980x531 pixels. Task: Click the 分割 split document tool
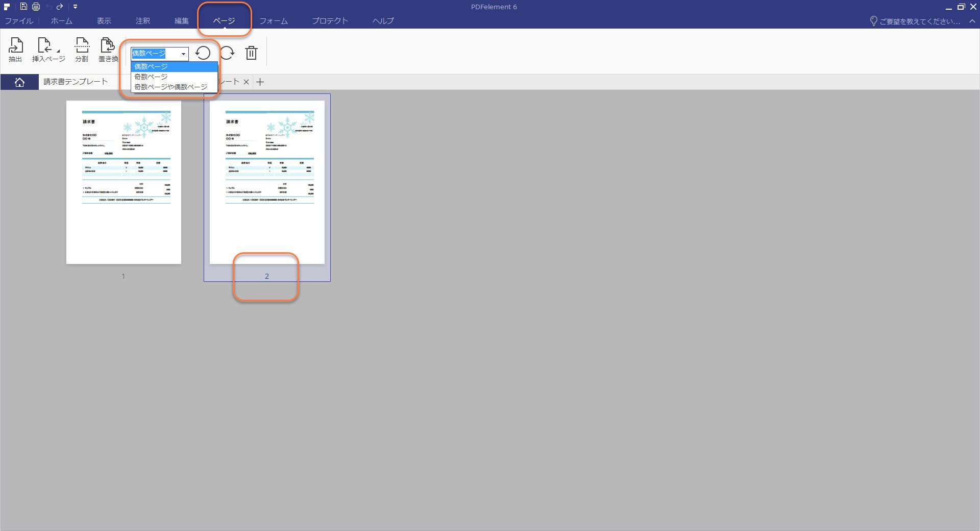click(x=82, y=50)
